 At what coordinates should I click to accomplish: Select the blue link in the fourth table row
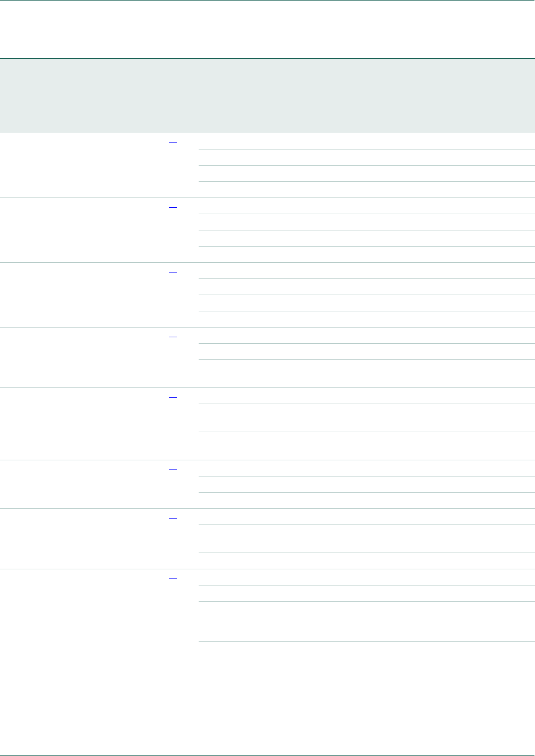pyautogui.click(x=173, y=337)
